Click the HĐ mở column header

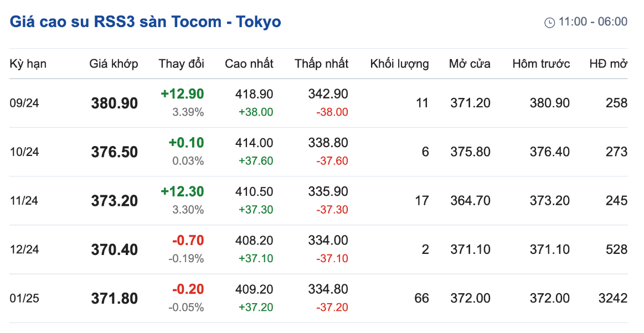608,64
